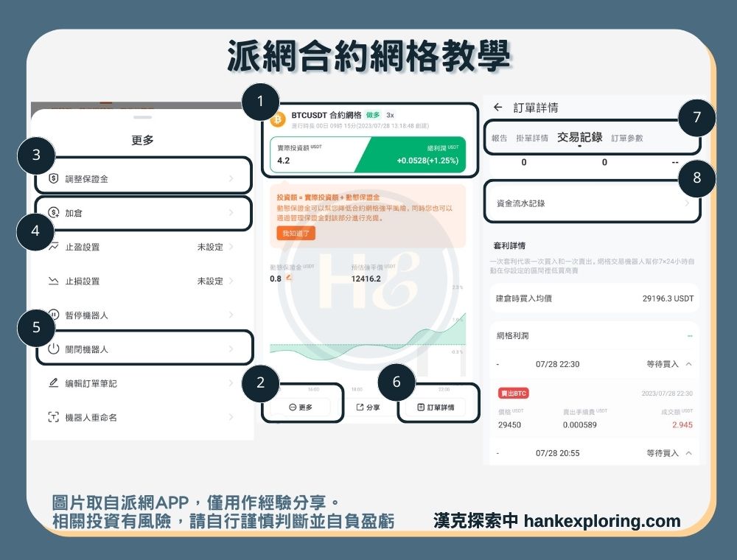The height and width of the screenshot is (560, 737).
Task: Open 加倉 row chevron
Action: click(231, 213)
